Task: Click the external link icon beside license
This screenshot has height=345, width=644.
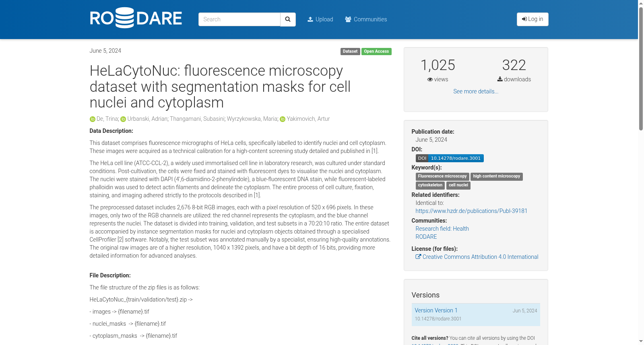Action: [x=418, y=257]
